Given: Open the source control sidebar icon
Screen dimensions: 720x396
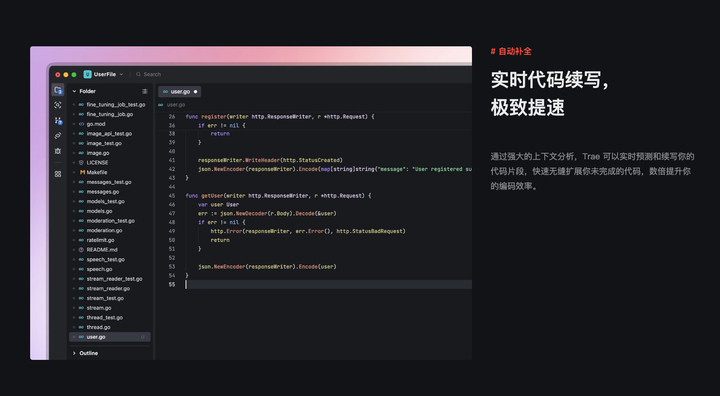Looking at the screenshot, I should pos(58,120).
